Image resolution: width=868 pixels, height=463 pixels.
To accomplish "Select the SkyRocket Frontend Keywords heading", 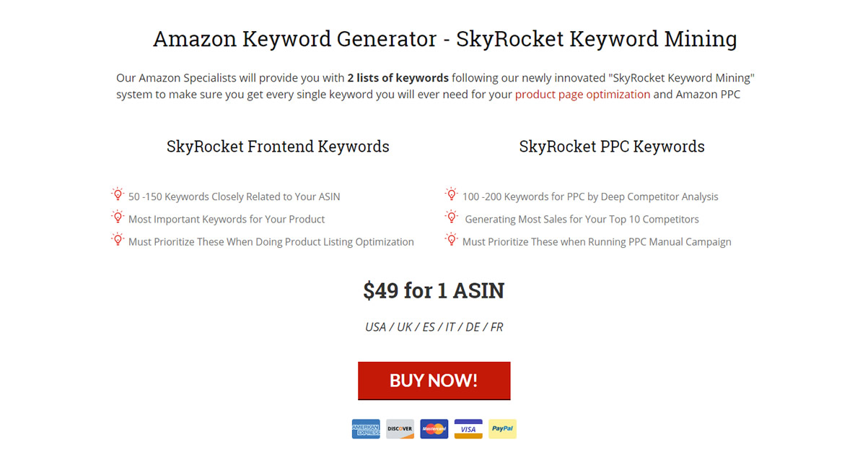I will click(x=278, y=147).
